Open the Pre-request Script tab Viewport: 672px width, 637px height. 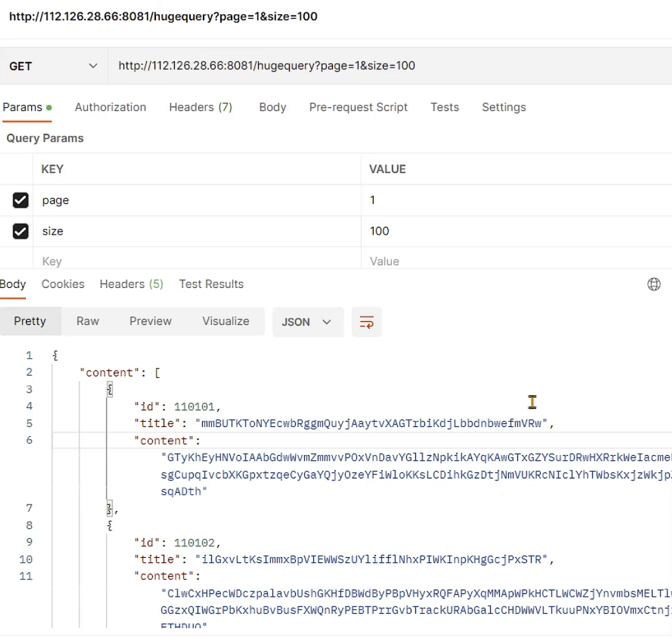[x=358, y=107]
